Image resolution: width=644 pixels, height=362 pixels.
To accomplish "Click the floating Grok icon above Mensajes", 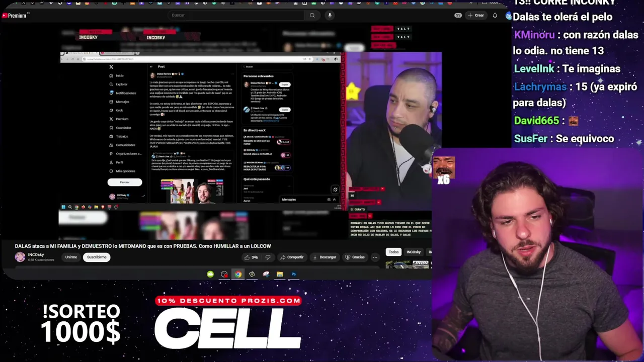I will tap(335, 190).
